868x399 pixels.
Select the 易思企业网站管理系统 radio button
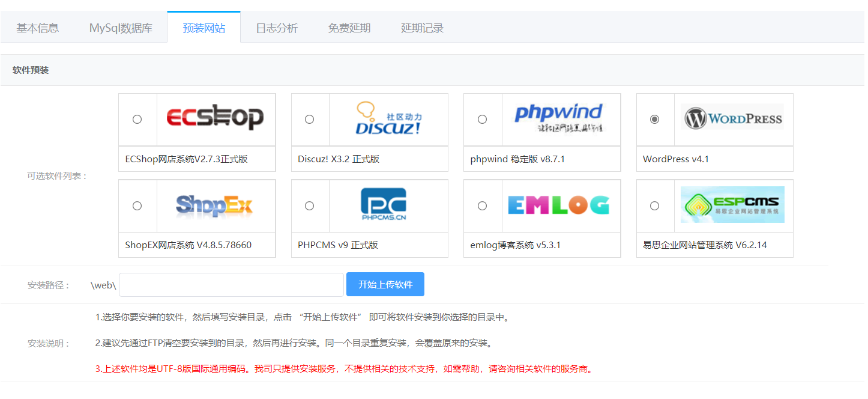pos(654,206)
